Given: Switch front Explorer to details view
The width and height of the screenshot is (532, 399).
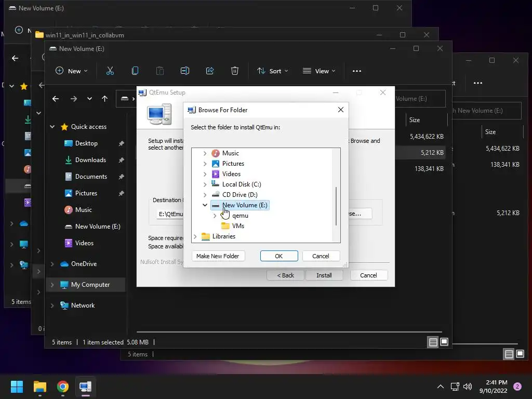Looking at the screenshot, I should [433, 342].
